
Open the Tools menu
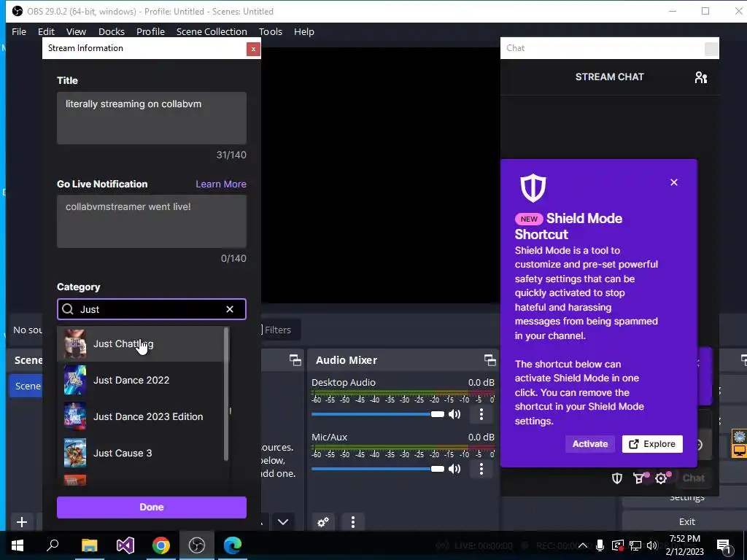click(x=271, y=31)
